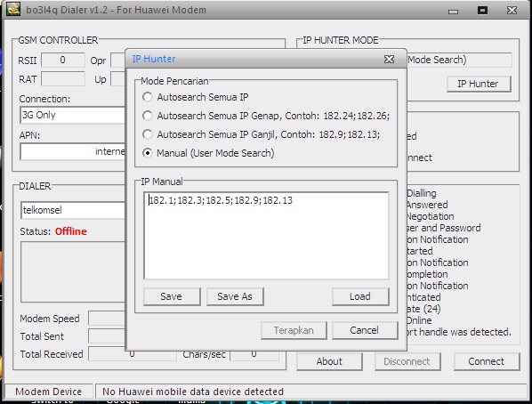
Task: Maximize the bo3l4q Dialer window
Action: pyautogui.click(x=482, y=10)
